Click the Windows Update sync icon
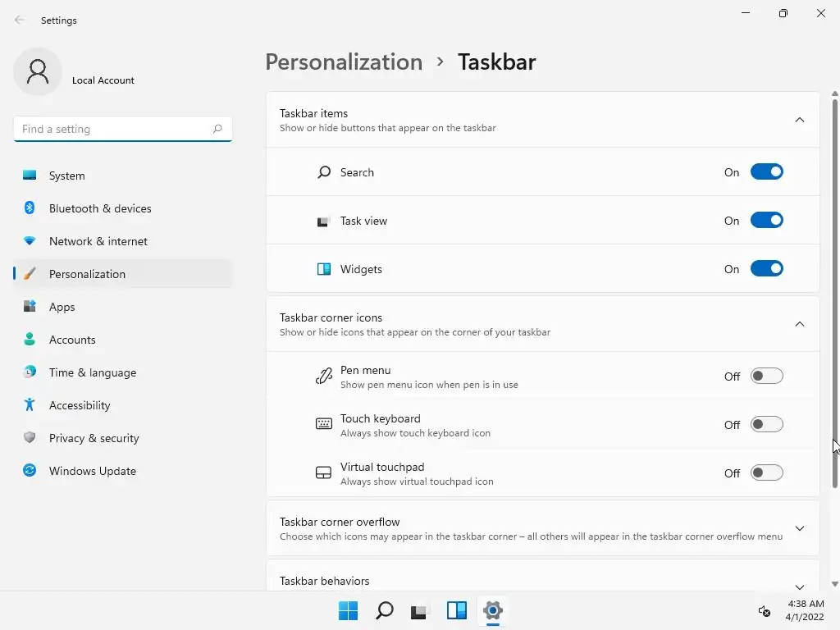Viewport: 840px width, 630px height. [x=30, y=470]
